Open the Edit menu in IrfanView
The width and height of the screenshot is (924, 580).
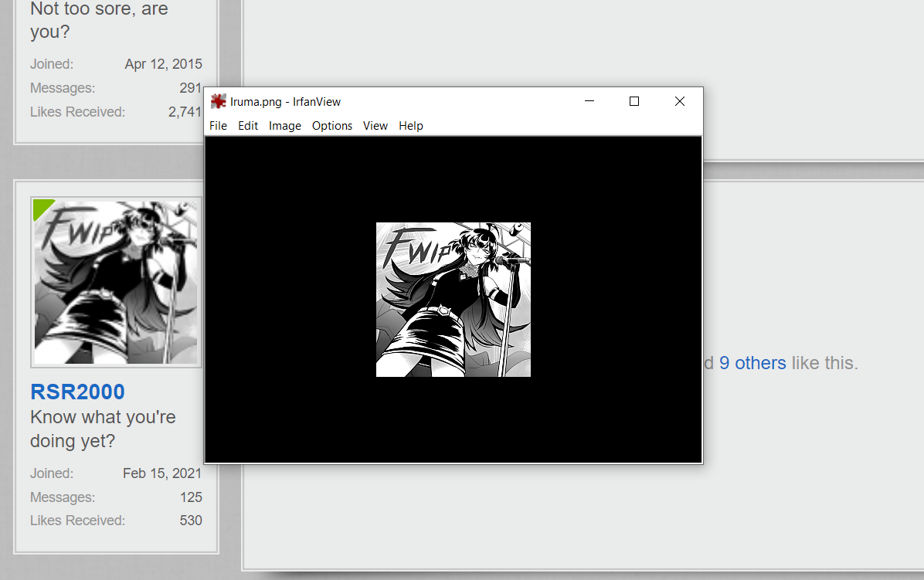click(x=248, y=126)
